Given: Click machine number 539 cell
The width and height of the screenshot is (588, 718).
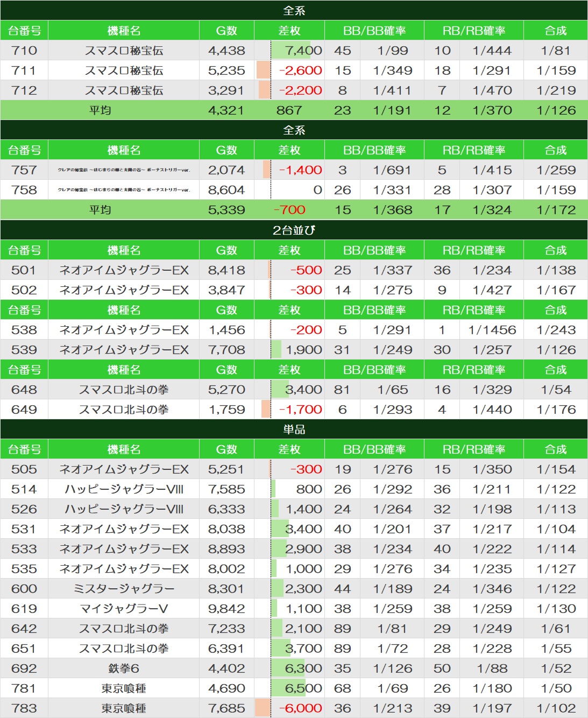Looking at the screenshot, I should click(24, 349).
